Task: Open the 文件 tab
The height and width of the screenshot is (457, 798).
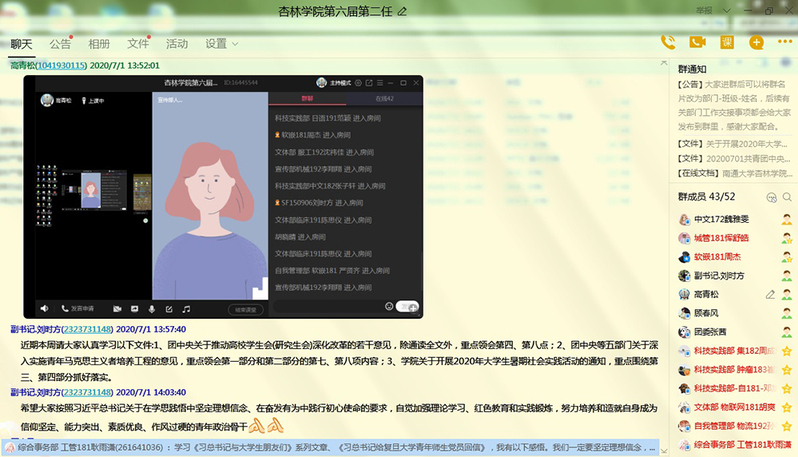Action: point(138,44)
